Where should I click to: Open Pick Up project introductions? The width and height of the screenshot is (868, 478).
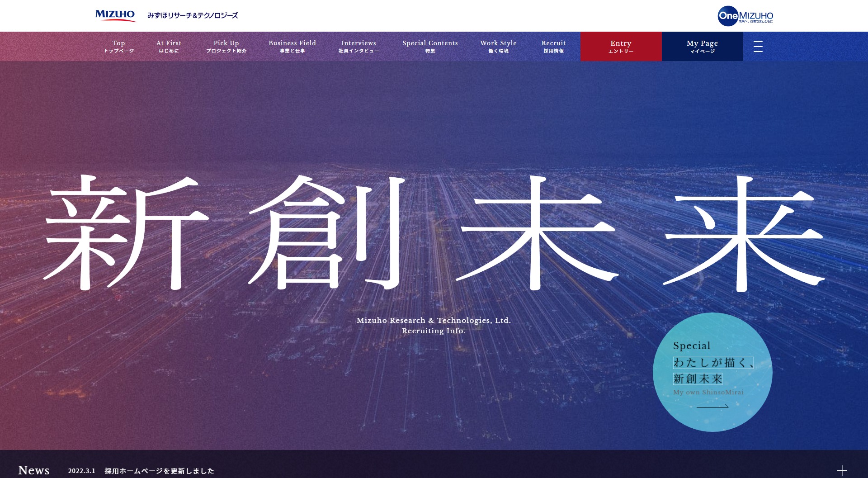226,47
